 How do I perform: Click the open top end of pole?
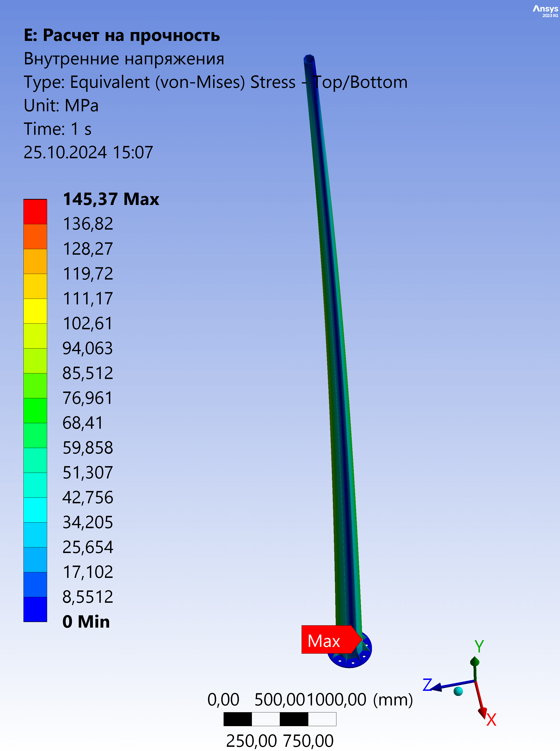[x=309, y=59]
